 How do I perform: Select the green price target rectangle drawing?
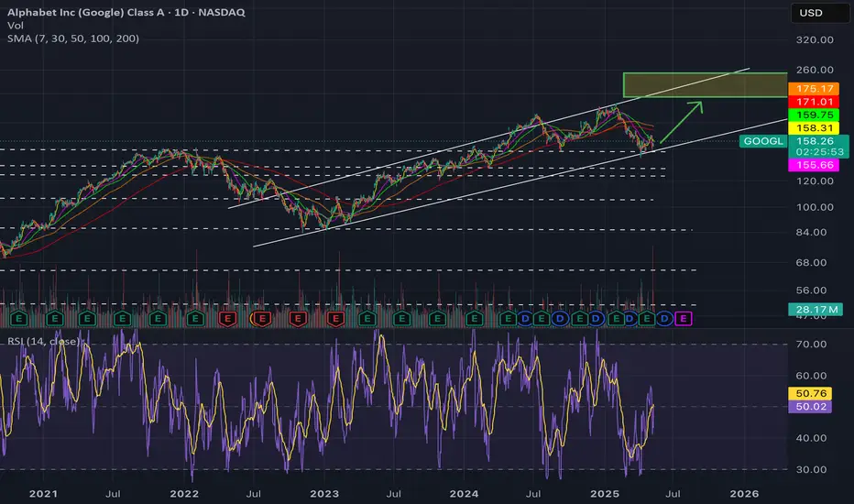pyautogui.click(x=706, y=85)
